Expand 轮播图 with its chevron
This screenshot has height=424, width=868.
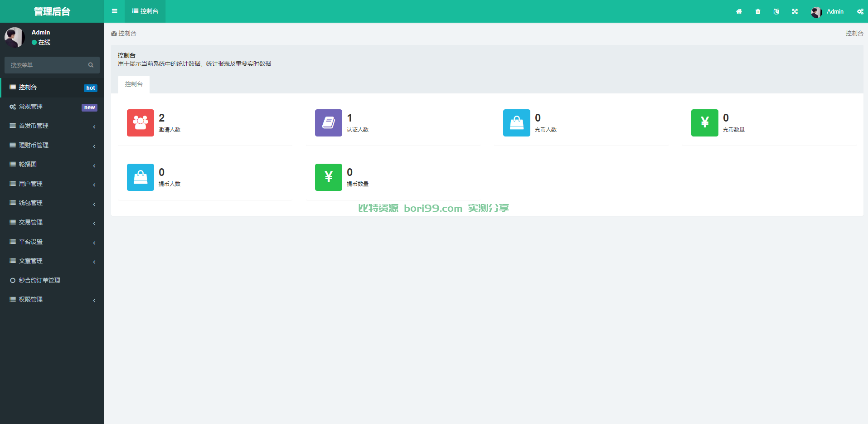pos(94,166)
